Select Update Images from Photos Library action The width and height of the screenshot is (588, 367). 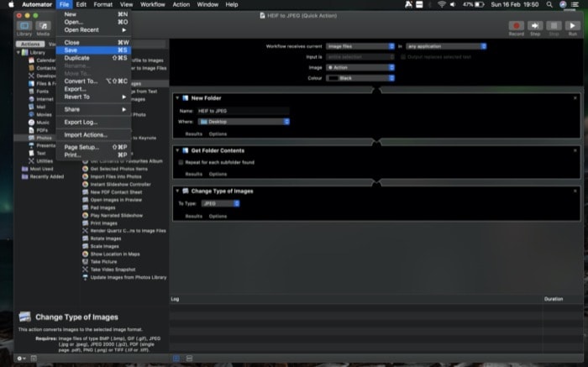124,277
